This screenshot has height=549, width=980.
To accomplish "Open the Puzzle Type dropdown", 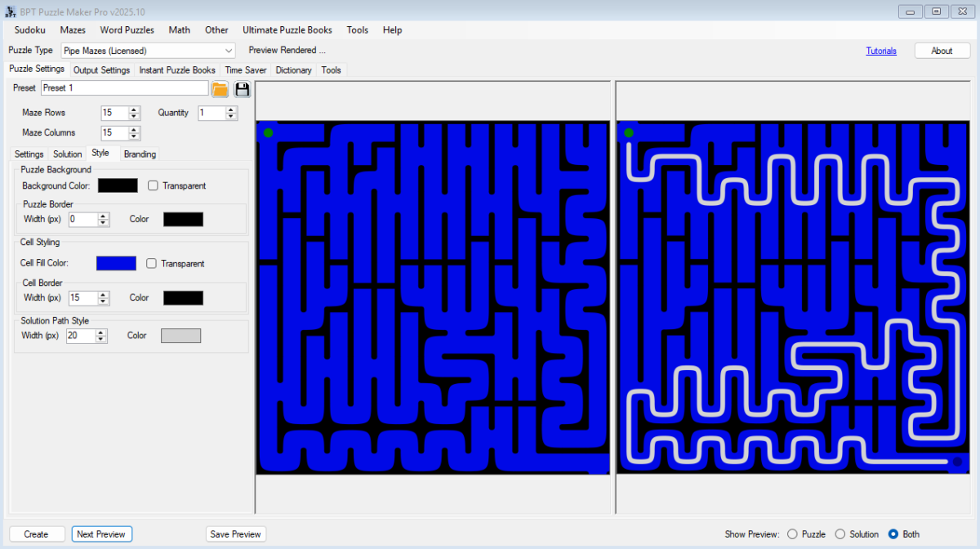I will [228, 50].
